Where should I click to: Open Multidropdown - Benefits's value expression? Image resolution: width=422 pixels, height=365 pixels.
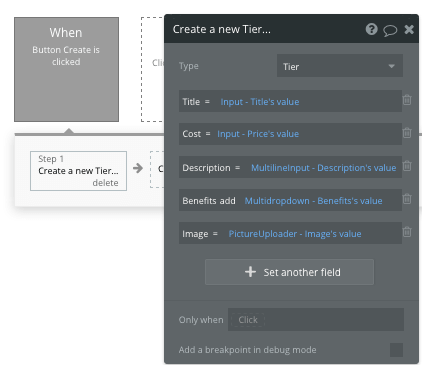pos(313,201)
